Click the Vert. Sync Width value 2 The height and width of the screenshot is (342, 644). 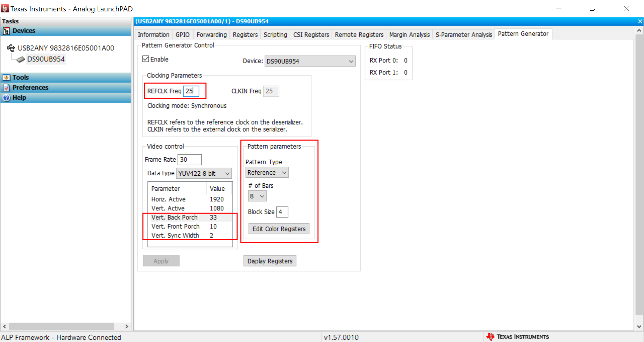tap(212, 235)
